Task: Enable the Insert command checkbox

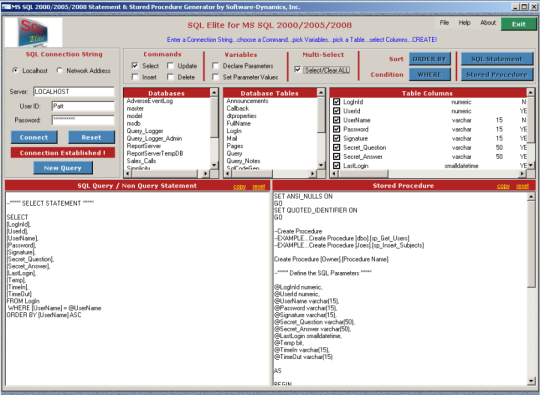Action: (x=135, y=77)
